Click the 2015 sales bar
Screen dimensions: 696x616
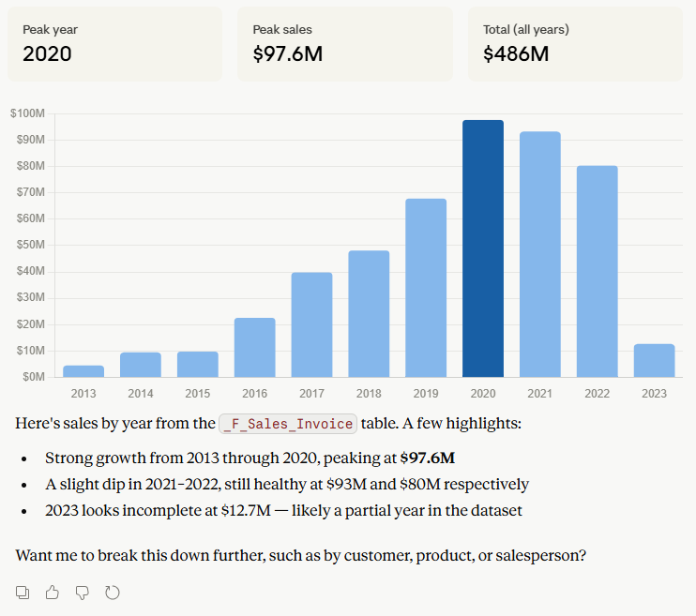point(198,365)
